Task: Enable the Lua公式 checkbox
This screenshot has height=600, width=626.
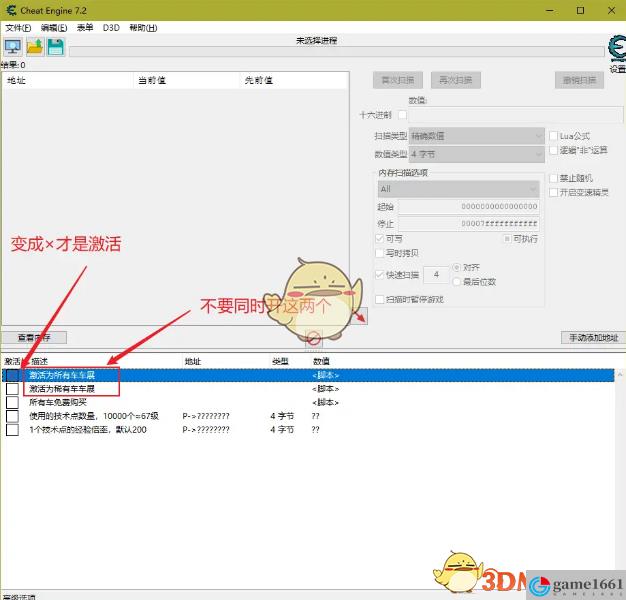Action: click(x=553, y=136)
